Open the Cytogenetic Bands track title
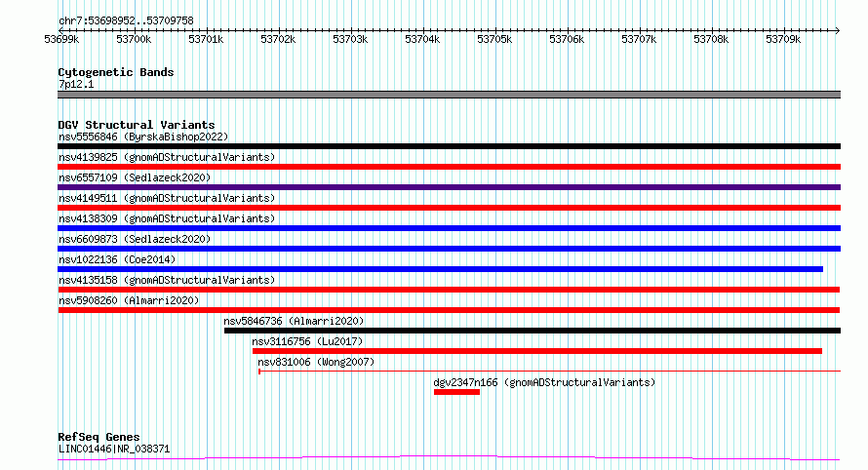The height and width of the screenshot is (470, 868). (116, 72)
